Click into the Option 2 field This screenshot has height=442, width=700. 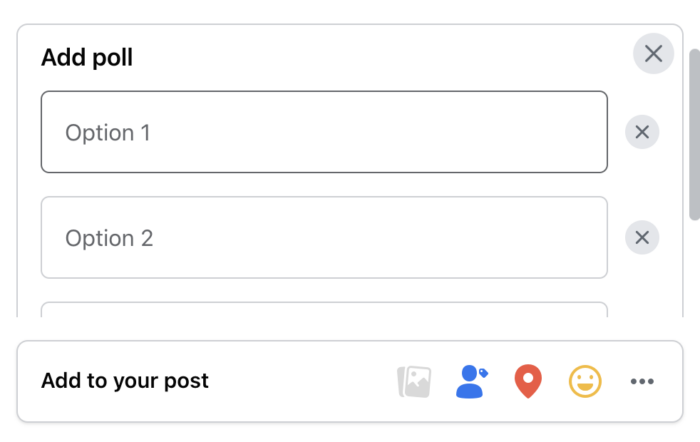click(x=324, y=237)
